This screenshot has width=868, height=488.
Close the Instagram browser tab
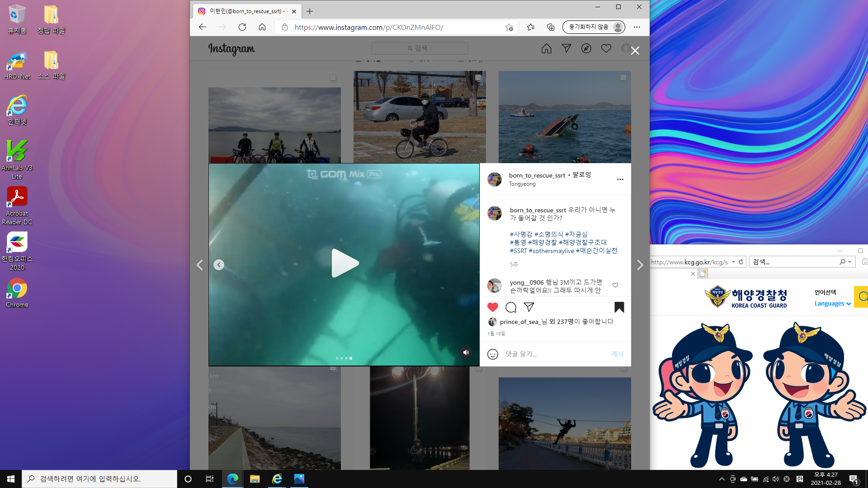294,11
